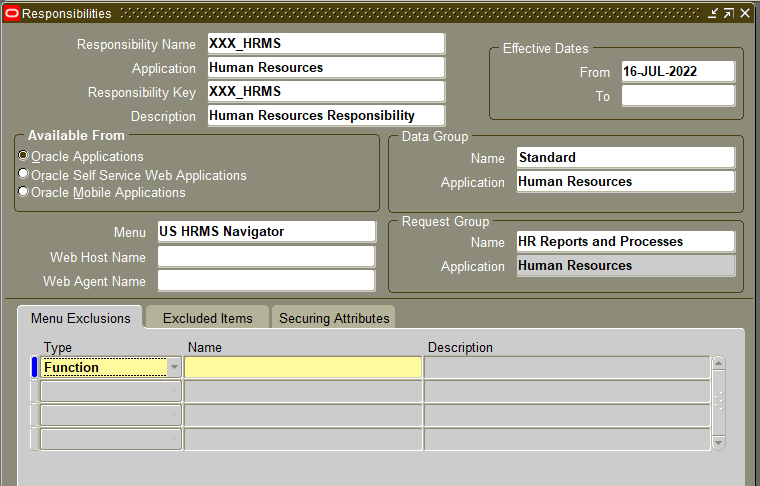Switch to the Menu Exclusions tab
The width and height of the screenshot is (760, 486).
click(x=80, y=318)
